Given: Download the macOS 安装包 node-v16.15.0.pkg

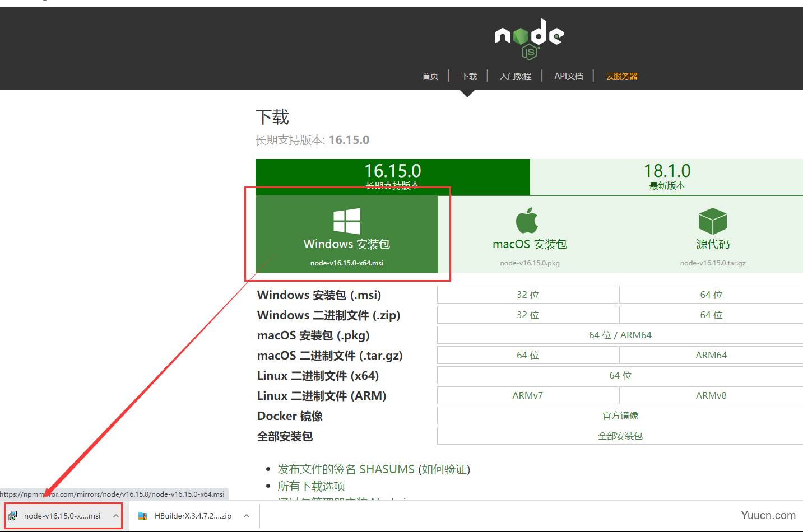Looking at the screenshot, I should (530, 234).
